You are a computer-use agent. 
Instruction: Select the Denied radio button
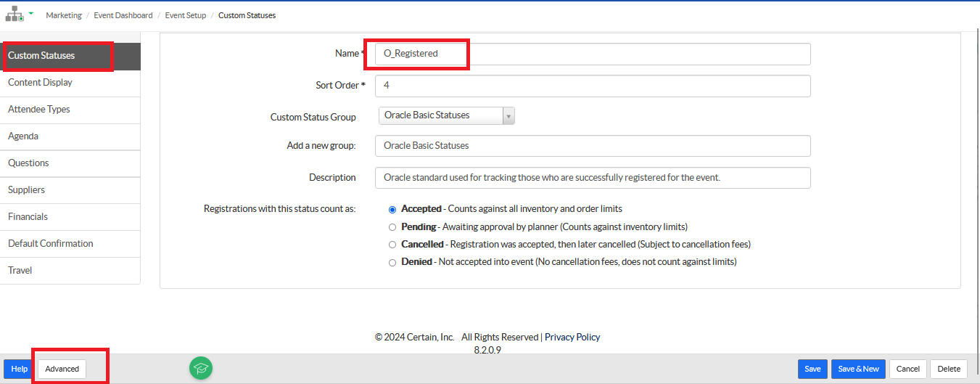click(392, 262)
